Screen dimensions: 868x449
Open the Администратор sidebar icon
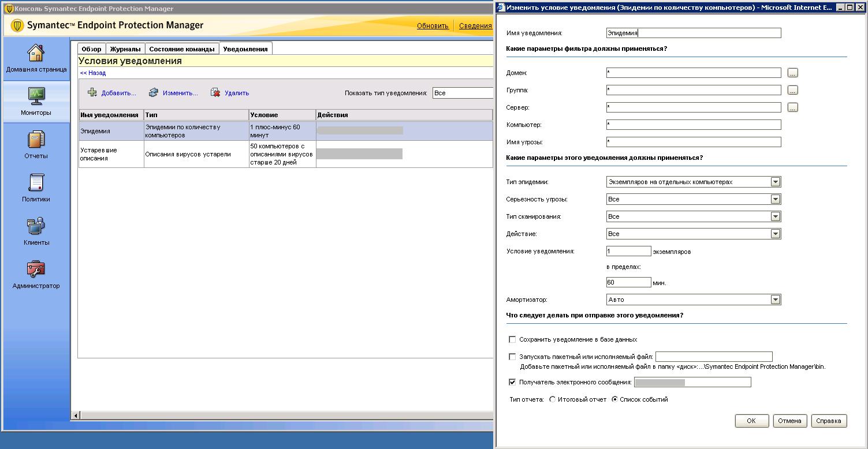[x=36, y=269]
